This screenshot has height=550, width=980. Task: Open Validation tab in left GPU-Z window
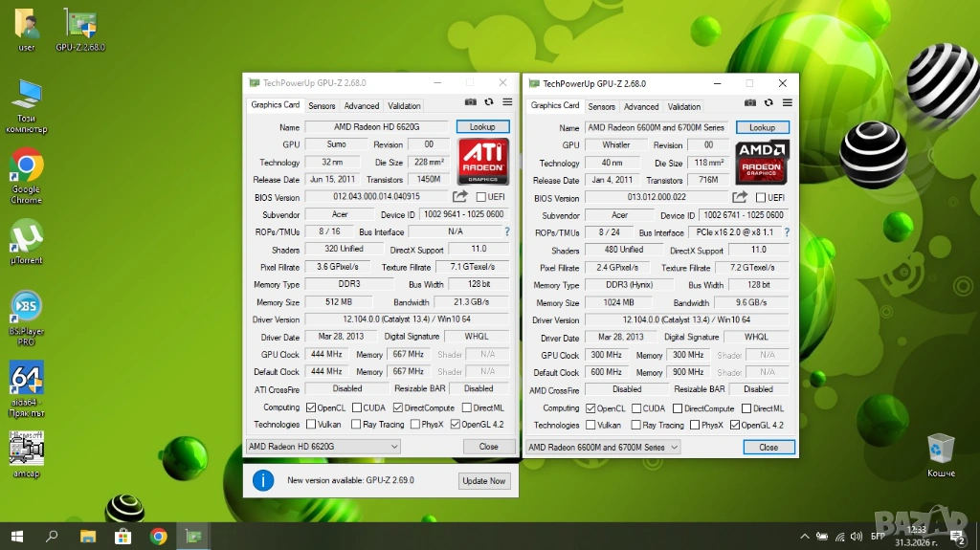tap(404, 106)
